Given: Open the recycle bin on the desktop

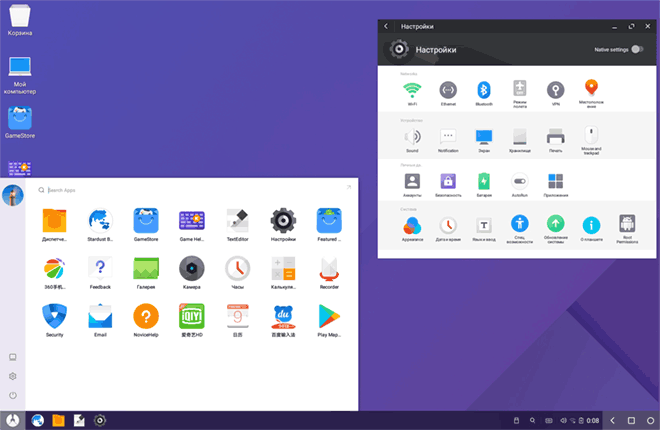Looking at the screenshot, I should (x=19, y=20).
